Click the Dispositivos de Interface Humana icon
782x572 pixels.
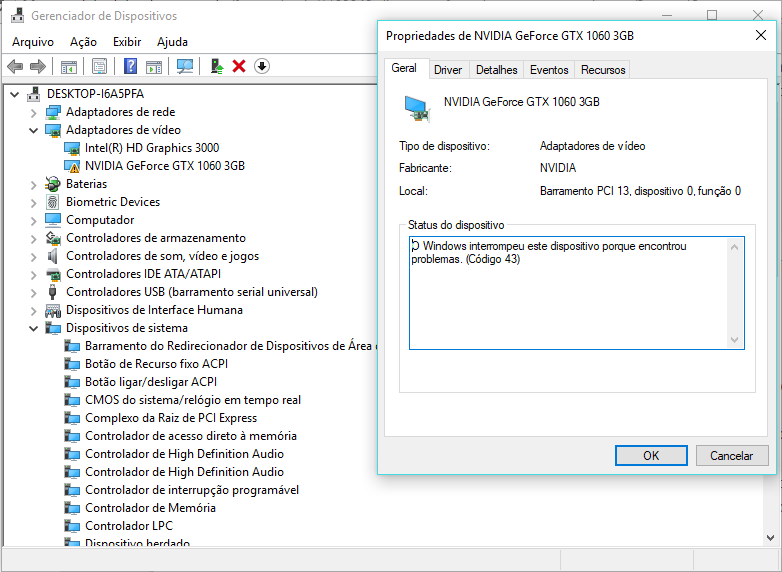click(53, 310)
